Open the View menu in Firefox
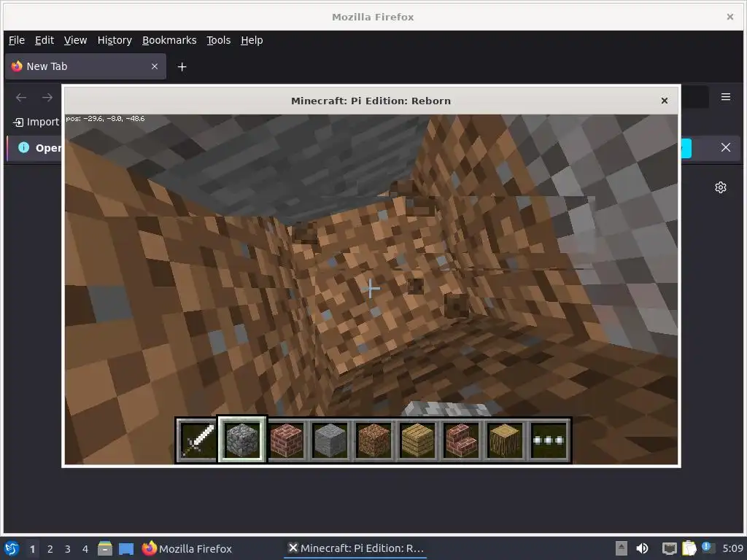Image resolution: width=747 pixels, height=560 pixels. [75, 41]
